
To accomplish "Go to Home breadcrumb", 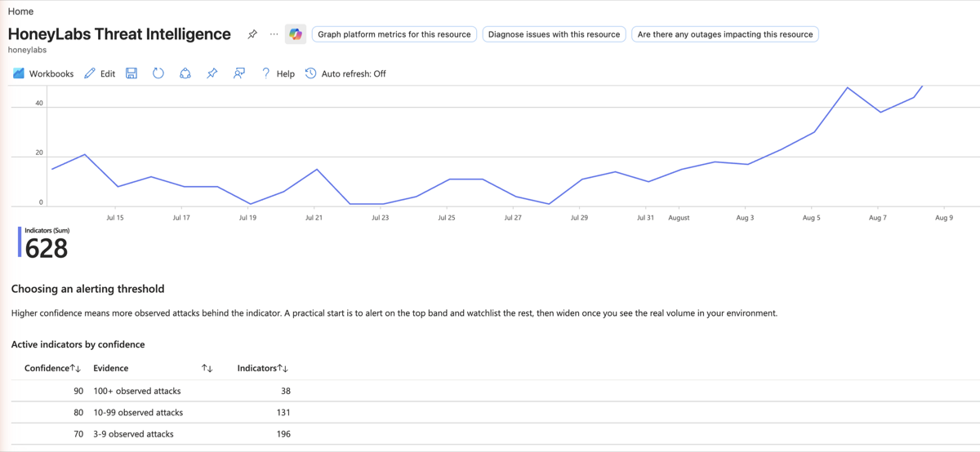I will tap(21, 11).
